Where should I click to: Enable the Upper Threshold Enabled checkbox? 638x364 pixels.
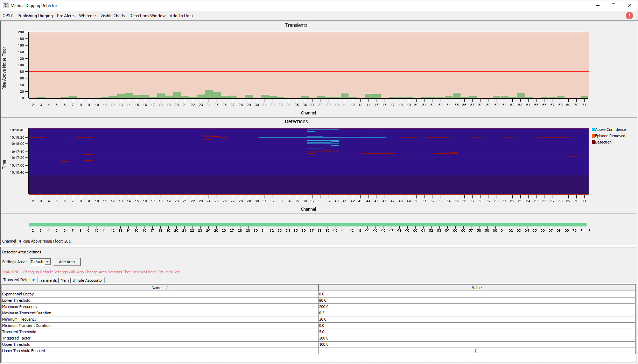pos(477,351)
